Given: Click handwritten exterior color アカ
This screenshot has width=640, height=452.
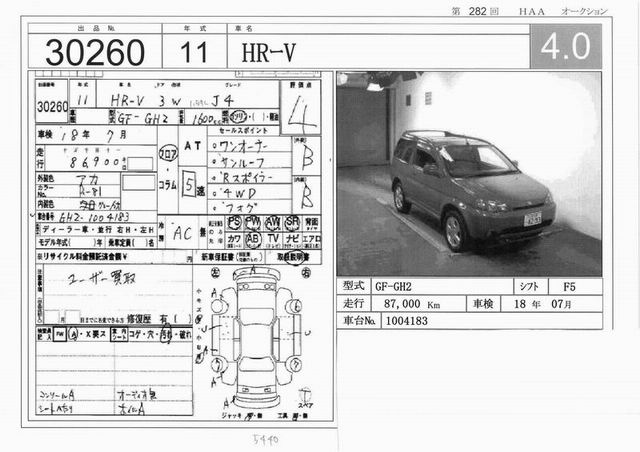Looking at the screenshot, I should click(x=87, y=179).
